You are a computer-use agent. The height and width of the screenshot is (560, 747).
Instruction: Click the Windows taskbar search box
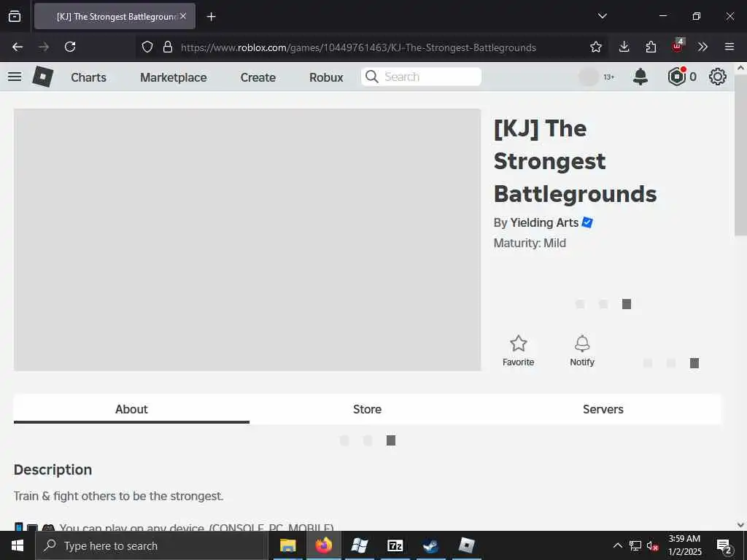click(152, 545)
